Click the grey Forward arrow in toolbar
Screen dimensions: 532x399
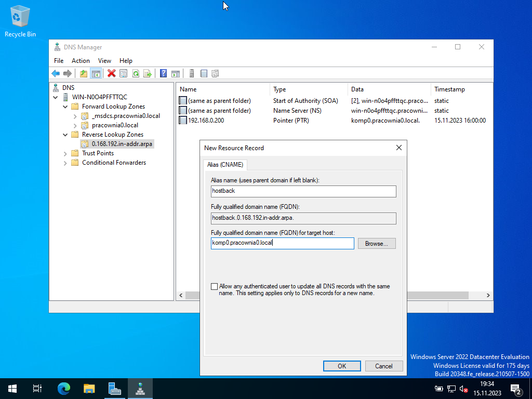click(68, 73)
